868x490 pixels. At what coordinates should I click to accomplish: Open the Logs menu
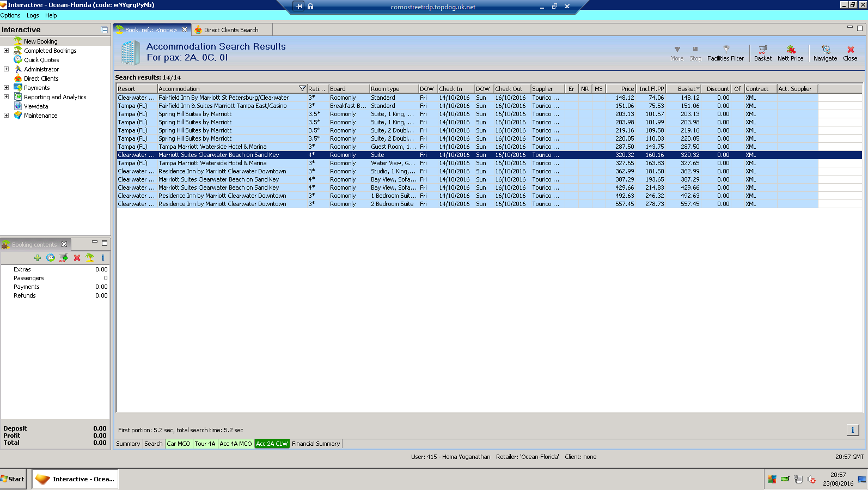coord(33,15)
